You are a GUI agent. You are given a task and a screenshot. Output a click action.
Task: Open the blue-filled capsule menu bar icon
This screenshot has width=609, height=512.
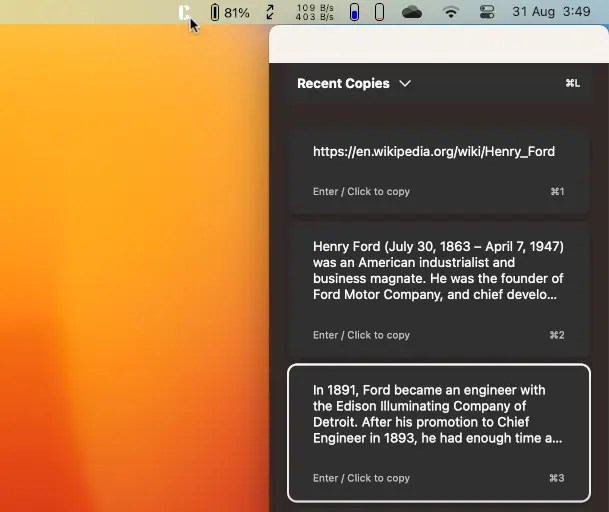pos(354,12)
